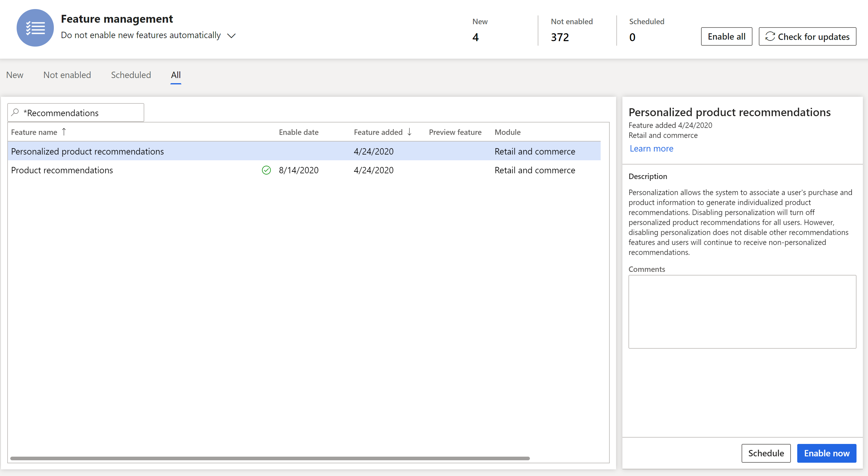Image resolution: width=868 pixels, height=476 pixels.
Task: Enable Personalized product recommendations now
Action: (x=825, y=453)
